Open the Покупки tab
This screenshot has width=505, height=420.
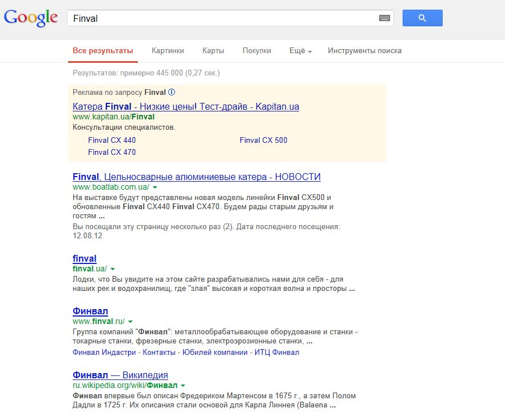pyautogui.click(x=257, y=51)
